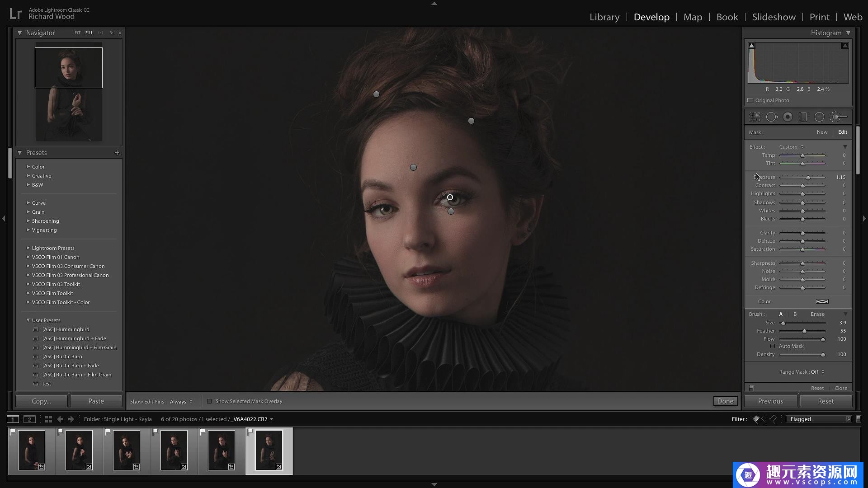Screen dimensions: 868x488
Task: Click the Exposure slider handle
Action: coord(808,178)
